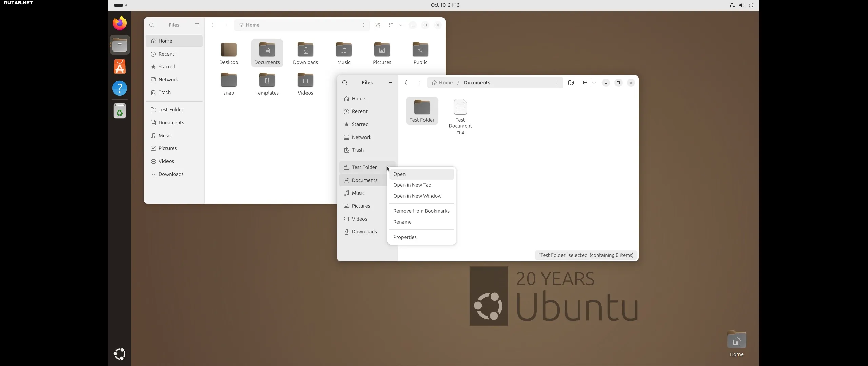The width and height of the screenshot is (868, 366).
Task: Open Trash in the Documents window sidebar
Action: tap(368, 150)
